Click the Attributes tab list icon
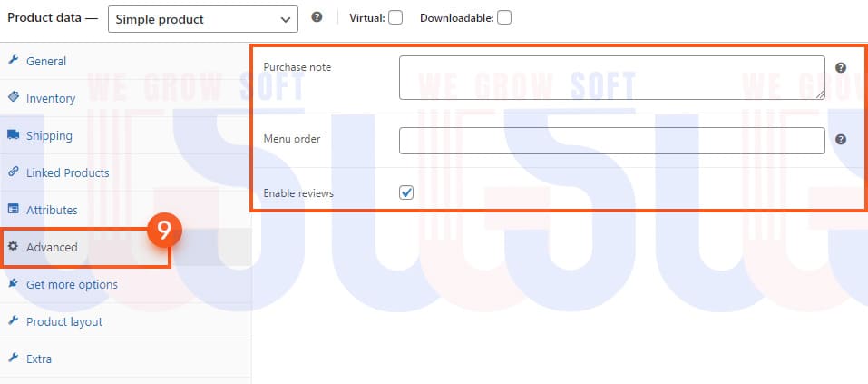 pos(14,209)
